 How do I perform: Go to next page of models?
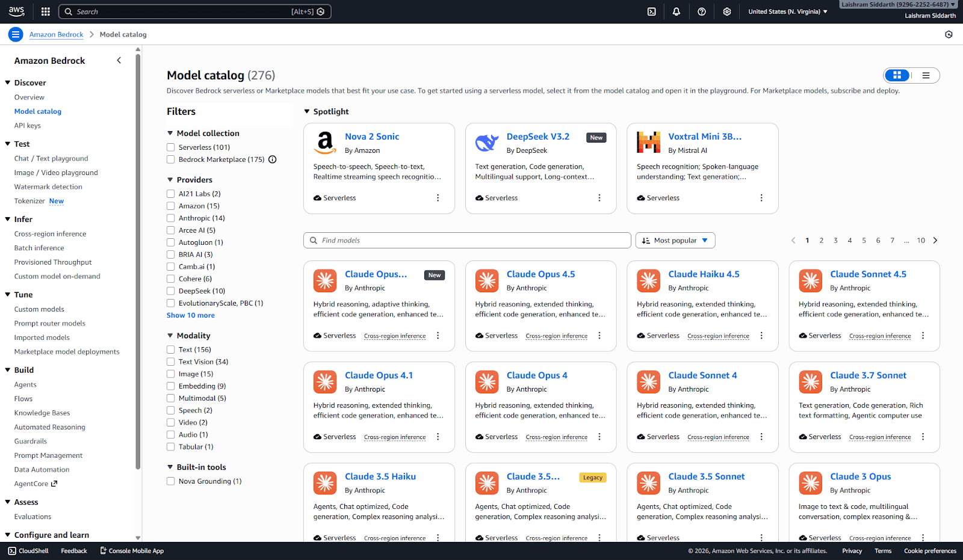click(x=935, y=240)
